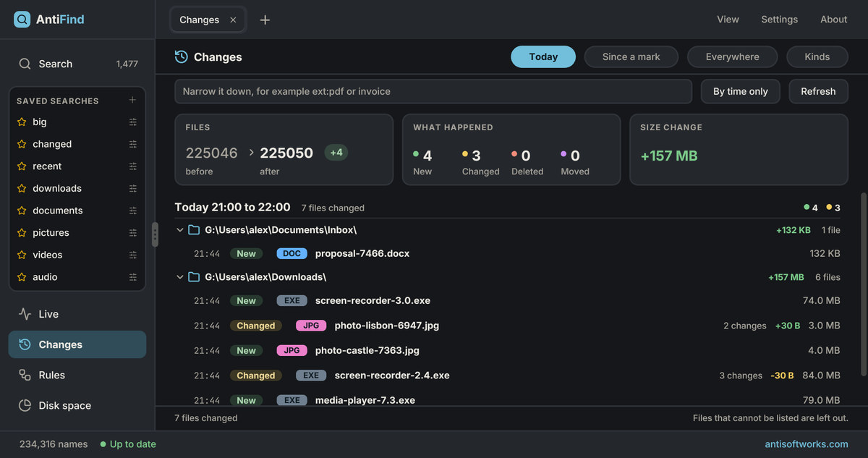Click the star icon beside 'recent'

[22, 166]
